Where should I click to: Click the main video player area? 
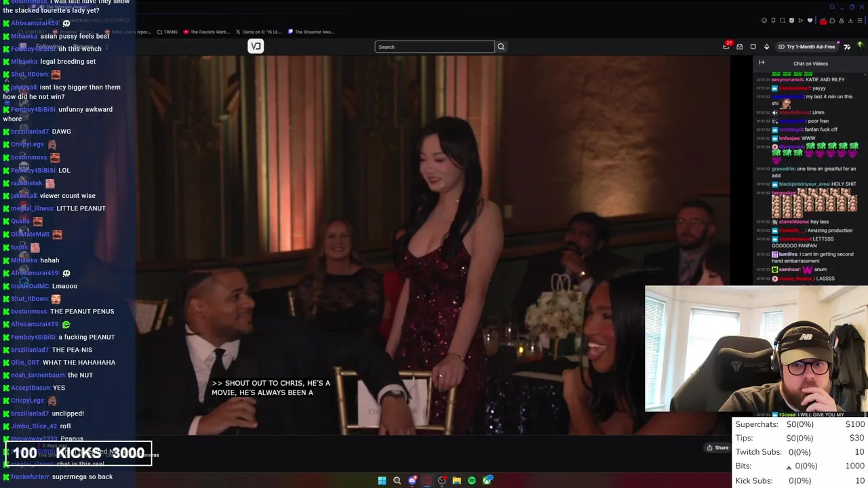tap(433, 244)
